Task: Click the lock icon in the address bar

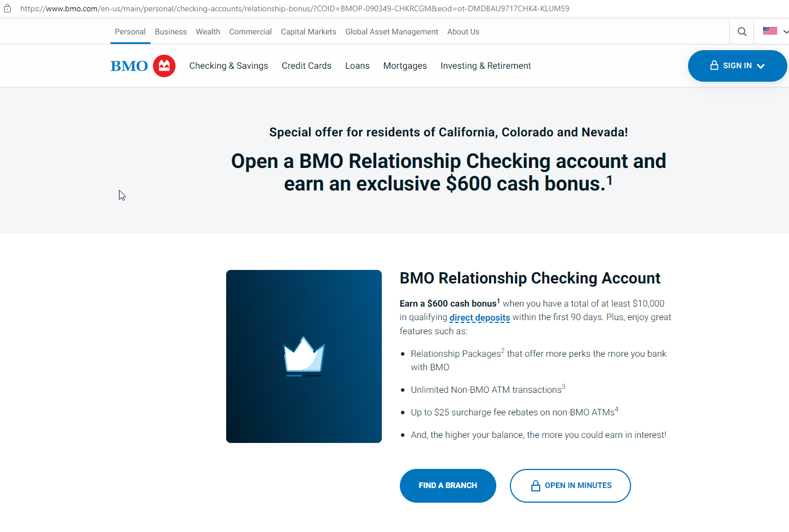Action: click(x=7, y=8)
